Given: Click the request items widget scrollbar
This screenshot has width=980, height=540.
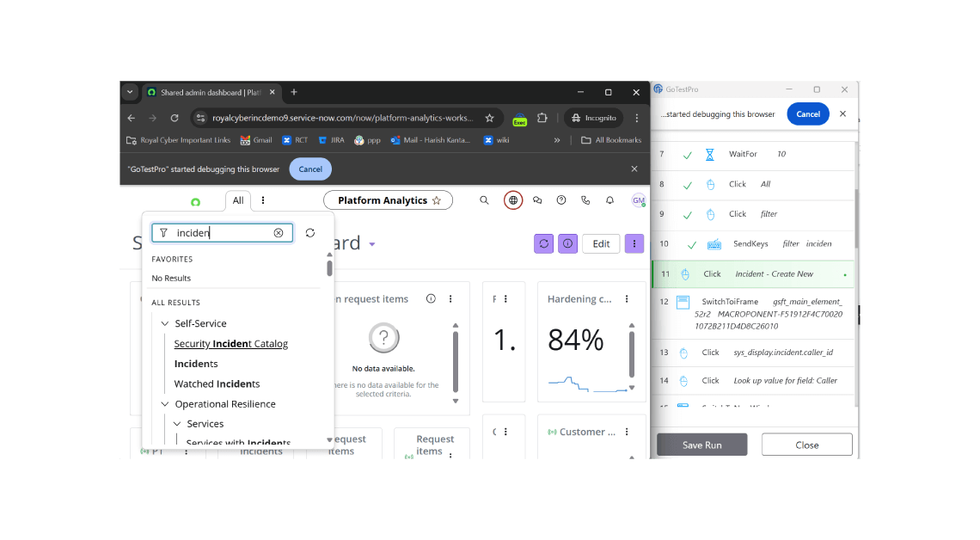Looking at the screenshot, I should tap(456, 362).
